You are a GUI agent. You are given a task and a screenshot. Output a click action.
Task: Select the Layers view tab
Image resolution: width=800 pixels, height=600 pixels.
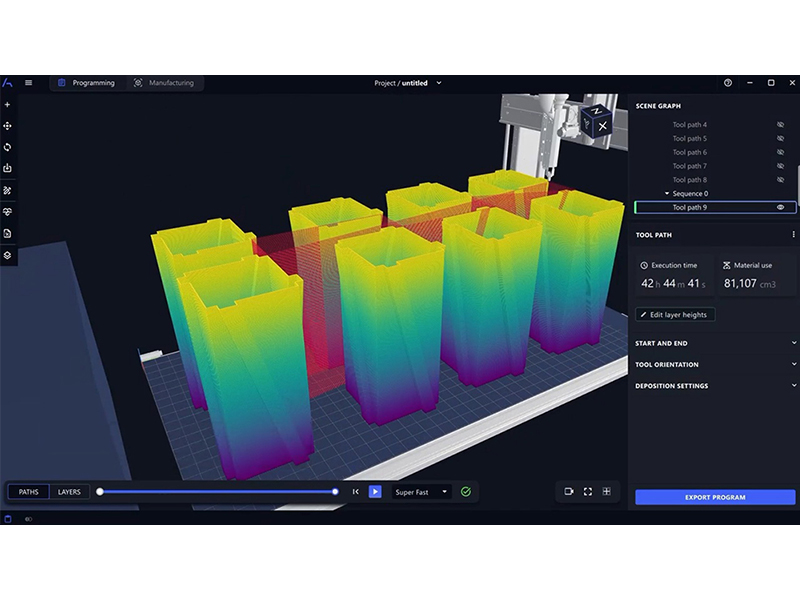coord(69,492)
